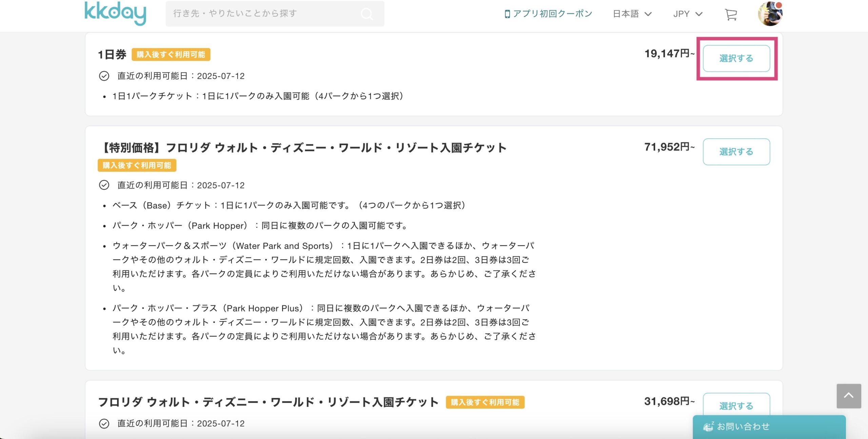Click the checkmark icon under 【特別価格】 ticket
Viewport: 868px width, 439px height.
[104, 185]
